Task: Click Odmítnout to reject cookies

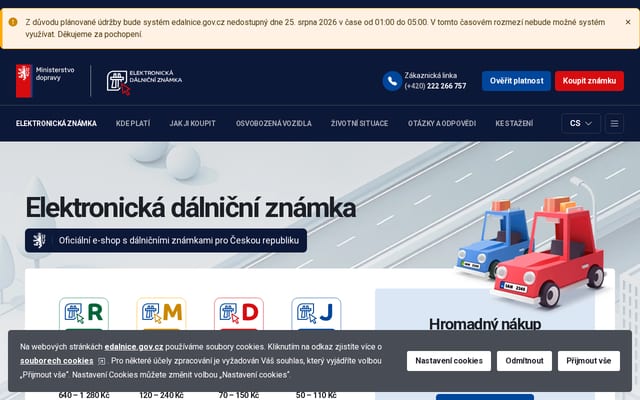Action: [x=524, y=361]
